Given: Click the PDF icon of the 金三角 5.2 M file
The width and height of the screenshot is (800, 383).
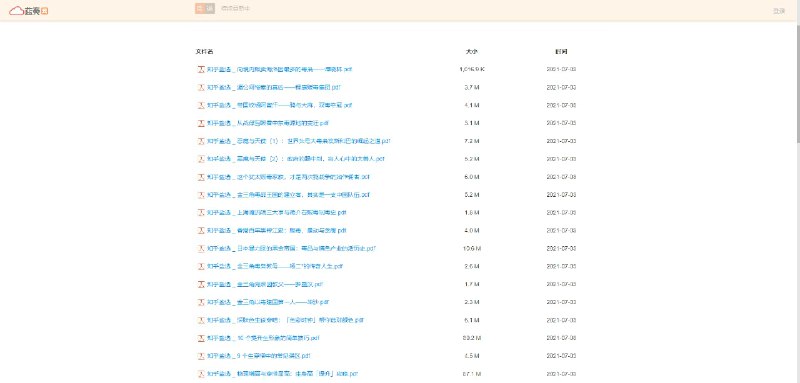Looking at the screenshot, I should pyautogui.click(x=201, y=195).
